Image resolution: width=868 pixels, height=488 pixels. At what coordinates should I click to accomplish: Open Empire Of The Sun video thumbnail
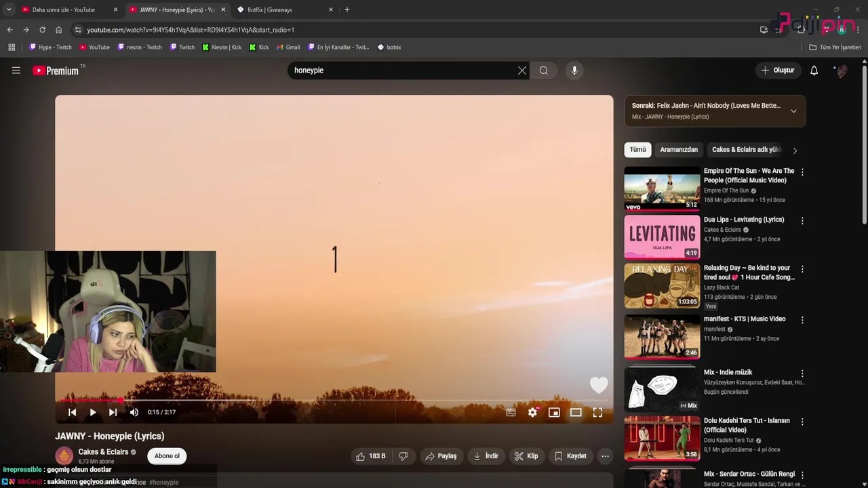pyautogui.click(x=662, y=188)
